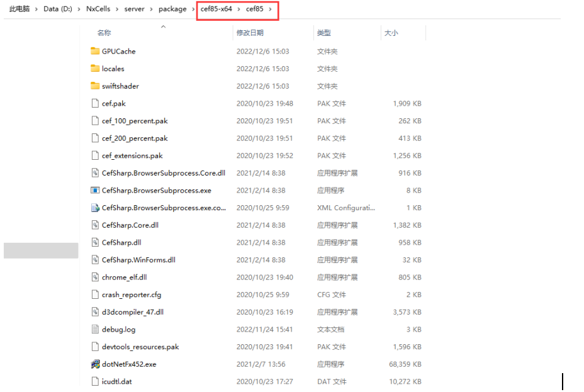Go to Data (D:) in address bar

coord(58,9)
